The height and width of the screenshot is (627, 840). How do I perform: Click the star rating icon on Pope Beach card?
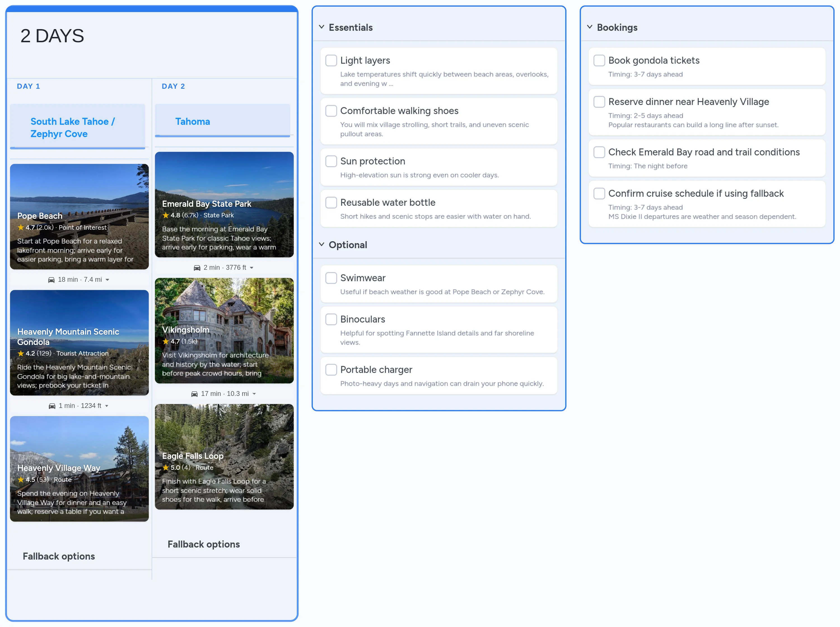[21, 228]
